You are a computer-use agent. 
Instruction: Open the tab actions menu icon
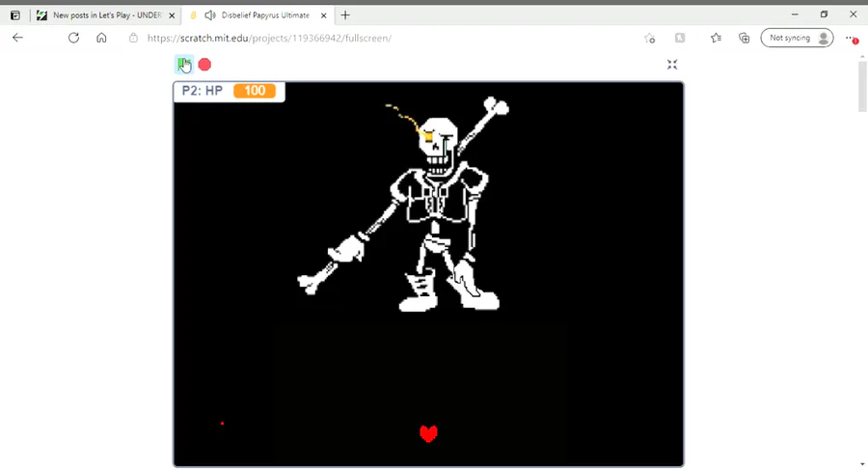15,15
